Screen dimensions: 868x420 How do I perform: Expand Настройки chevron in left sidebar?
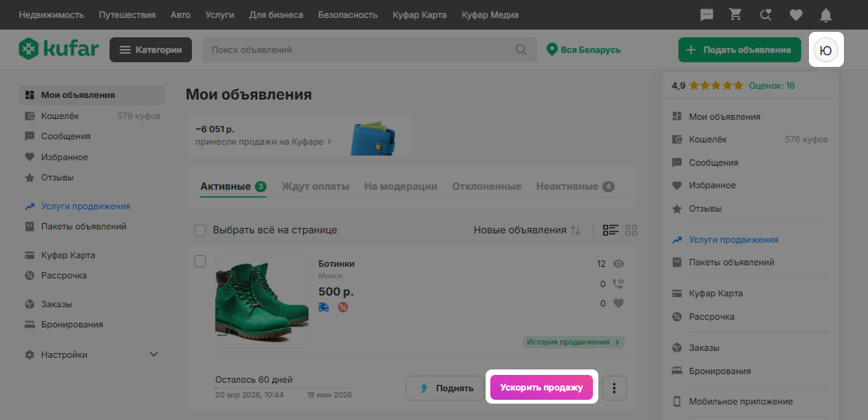tap(154, 355)
